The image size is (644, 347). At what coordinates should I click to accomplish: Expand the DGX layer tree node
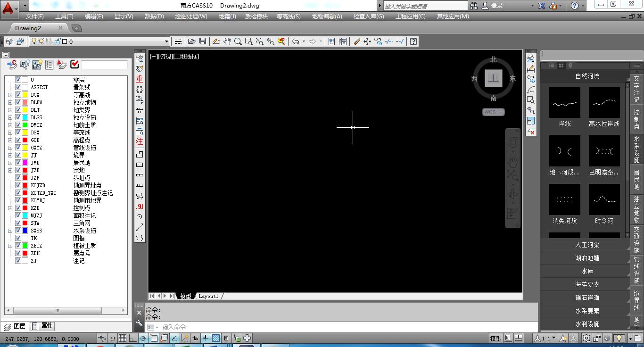(x=10, y=95)
